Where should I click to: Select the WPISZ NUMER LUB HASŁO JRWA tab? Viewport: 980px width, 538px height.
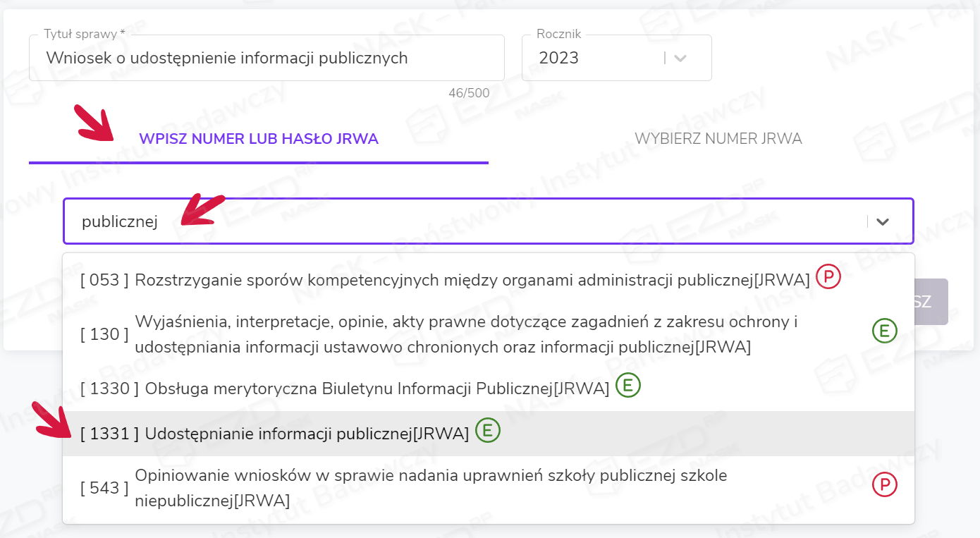pos(259,139)
